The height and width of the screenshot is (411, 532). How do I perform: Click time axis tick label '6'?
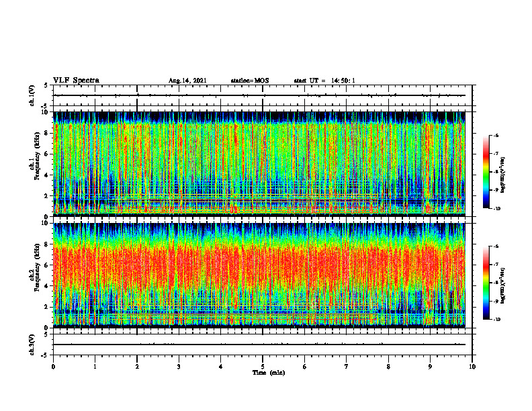[305, 367]
